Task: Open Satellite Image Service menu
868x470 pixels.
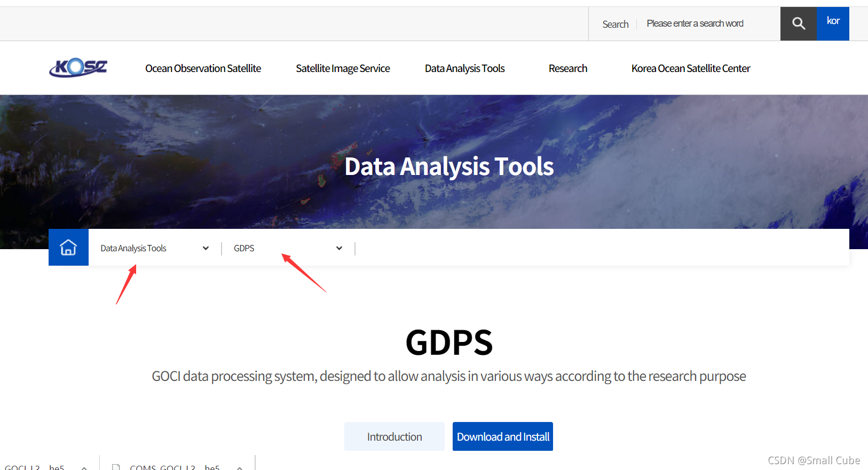Action: click(x=343, y=68)
